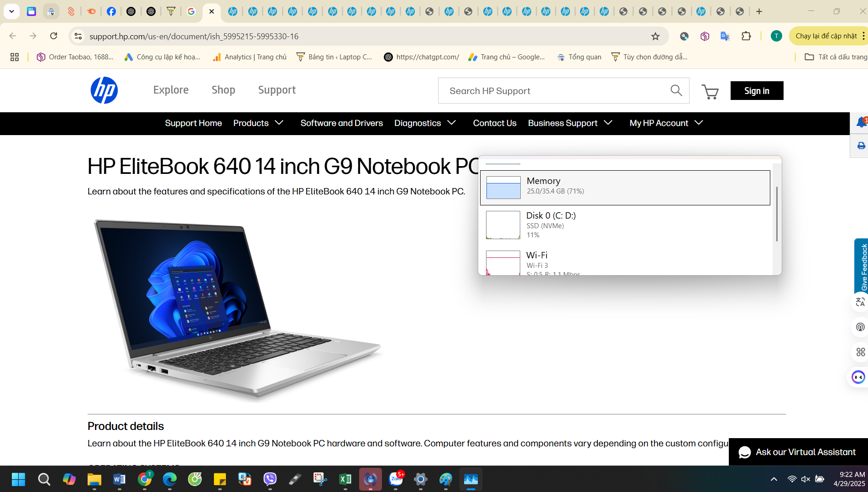Open the Facebook tab
The height and width of the screenshot is (492, 868).
click(x=111, y=11)
